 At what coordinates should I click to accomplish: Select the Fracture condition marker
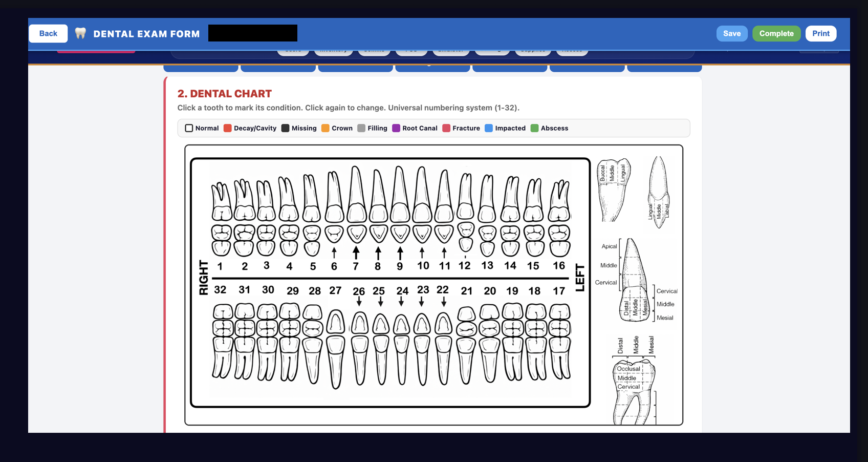pos(445,128)
